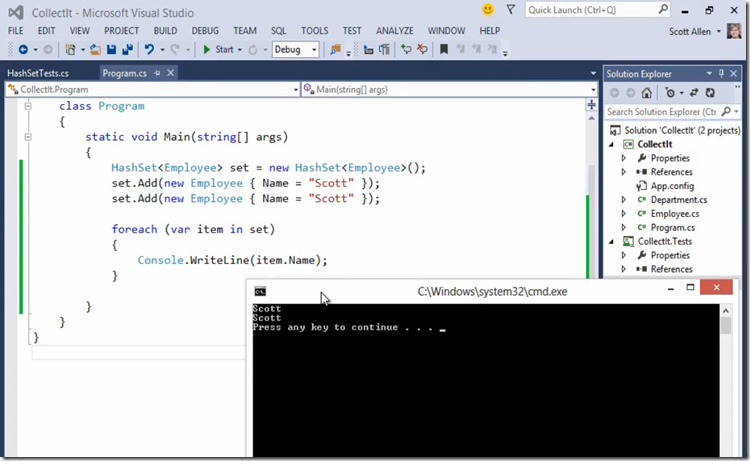Select App.config in Solution Explorer
The height and width of the screenshot is (461, 750).
[x=672, y=186]
